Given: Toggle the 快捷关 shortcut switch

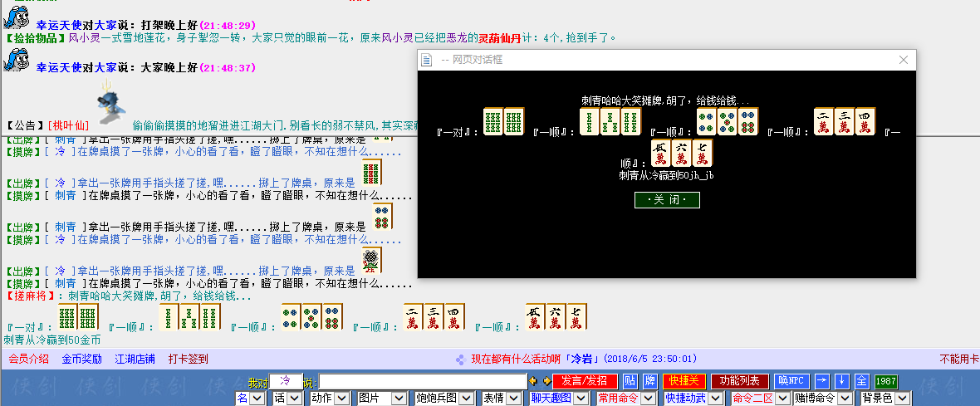Looking at the screenshot, I should [x=684, y=381].
